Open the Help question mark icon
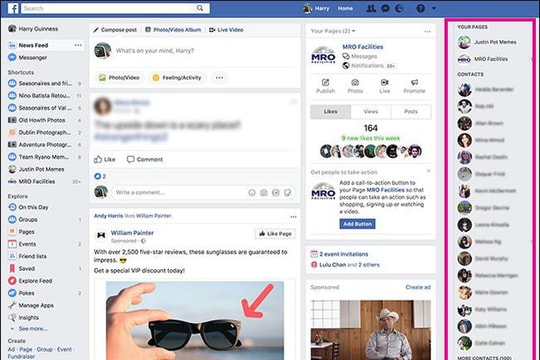 [420, 8]
